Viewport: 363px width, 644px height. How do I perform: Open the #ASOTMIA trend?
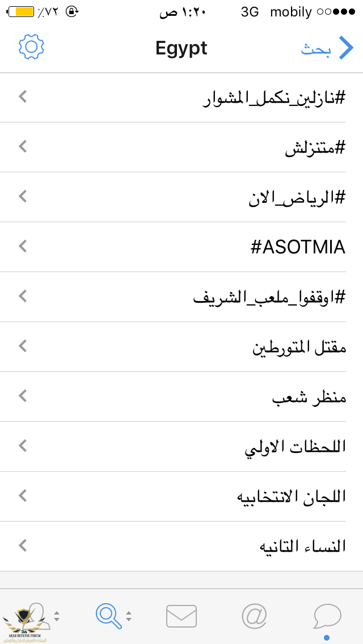point(181,247)
